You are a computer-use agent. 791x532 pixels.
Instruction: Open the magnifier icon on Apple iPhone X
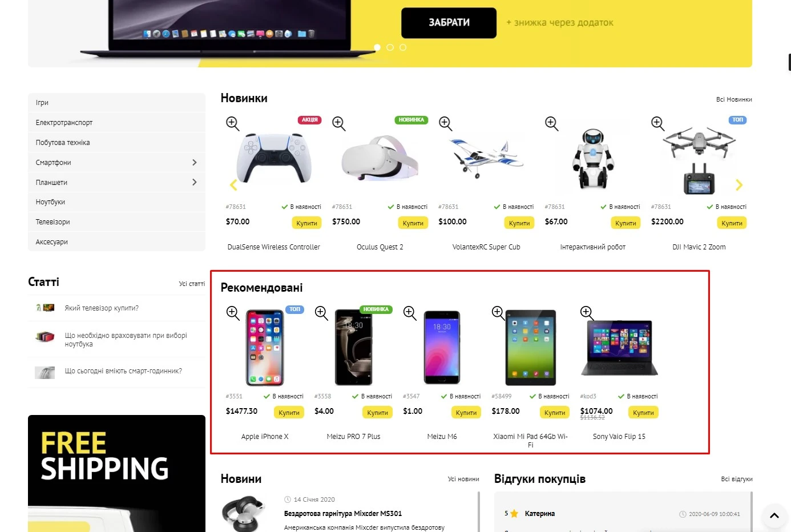click(232, 313)
